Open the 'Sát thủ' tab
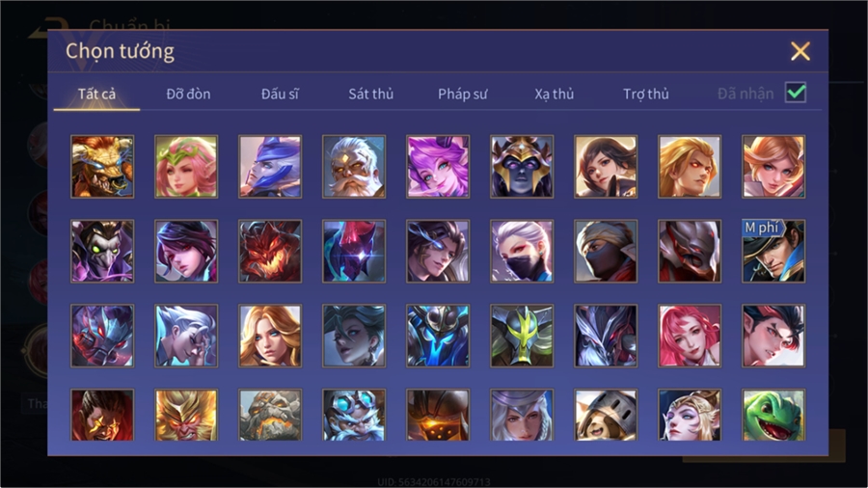The image size is (868, 488). pyautogui.click(x=371, y=95)
